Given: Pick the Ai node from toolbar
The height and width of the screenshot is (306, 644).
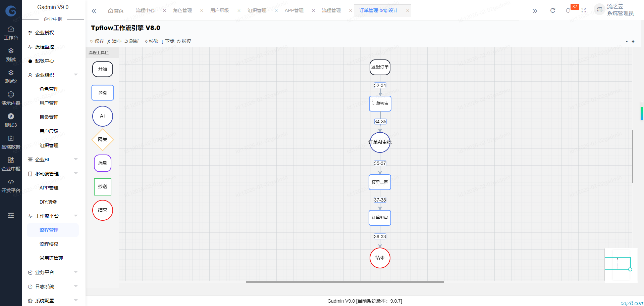Looking at the screenshot, I should [x=102, y=116].
